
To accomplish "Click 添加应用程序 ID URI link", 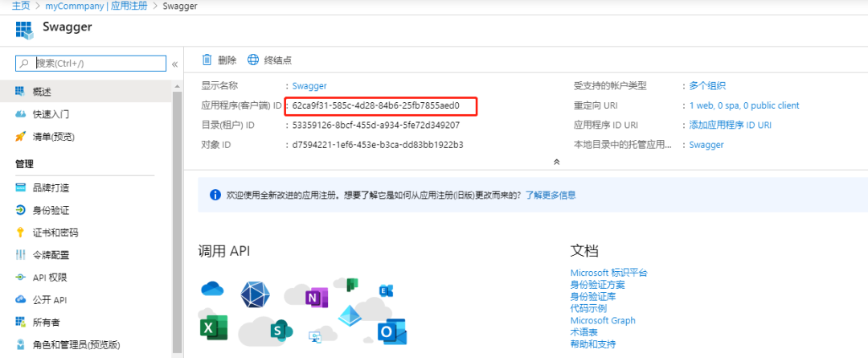I will pos(730,126).
